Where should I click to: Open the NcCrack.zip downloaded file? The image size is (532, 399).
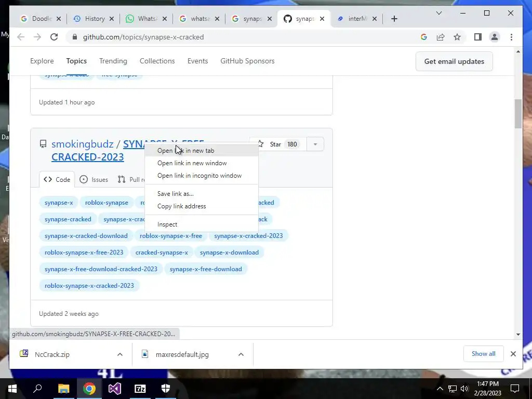point(52,354)
